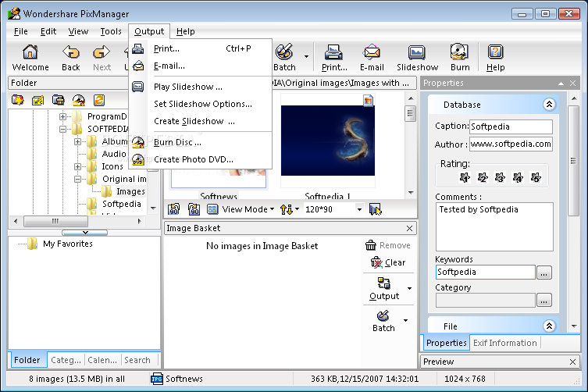Set rating to two stars
The image size is (588, 392).
(483, 177)
